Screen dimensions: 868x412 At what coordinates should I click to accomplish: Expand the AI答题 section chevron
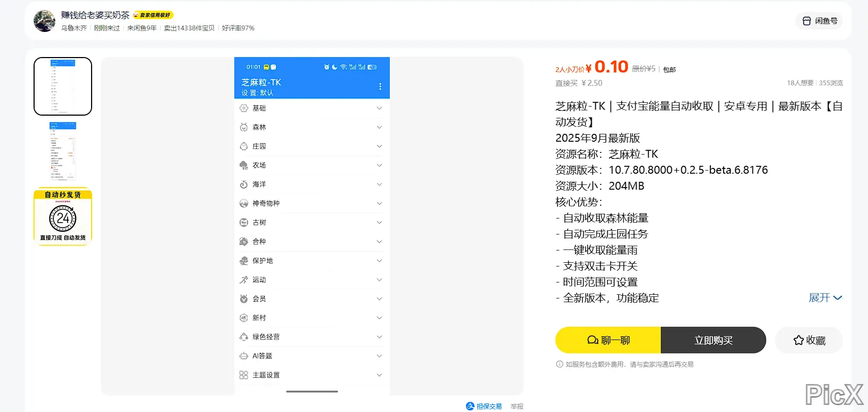tap(379, 356)
